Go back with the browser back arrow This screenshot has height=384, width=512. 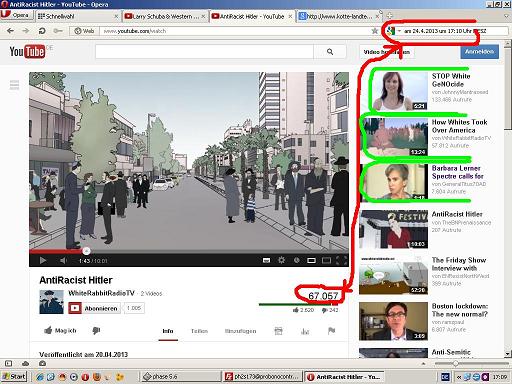tap(10, 31)
